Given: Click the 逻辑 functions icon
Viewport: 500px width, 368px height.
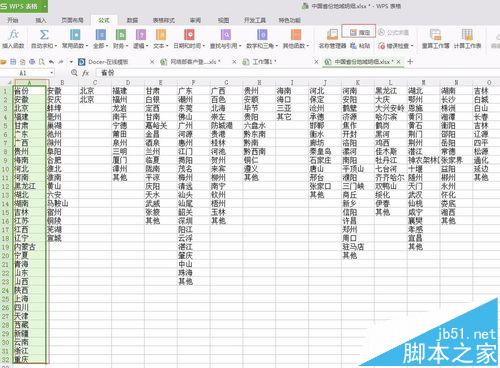Looking at the screenshot, I should (141, 35).
